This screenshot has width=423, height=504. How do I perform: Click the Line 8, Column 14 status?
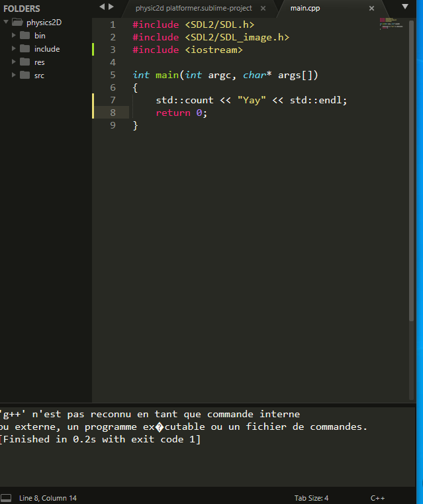click(48, 498)
